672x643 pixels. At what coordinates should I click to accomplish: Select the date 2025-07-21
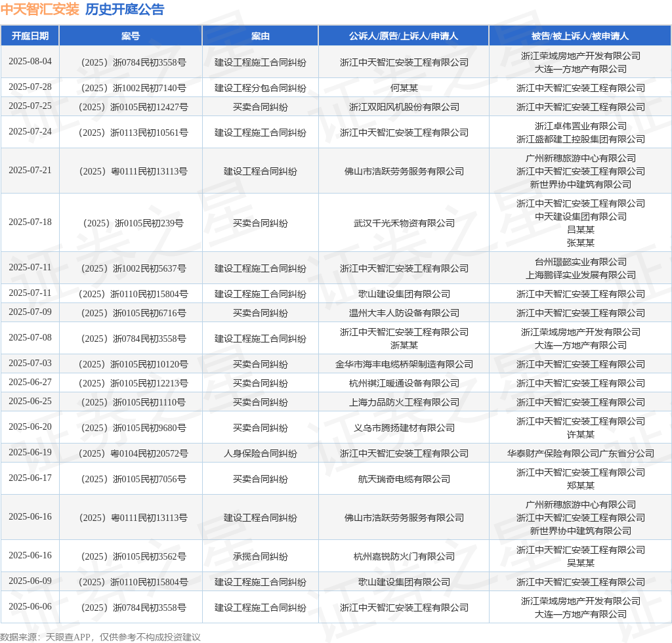click(x=30, y=170)
